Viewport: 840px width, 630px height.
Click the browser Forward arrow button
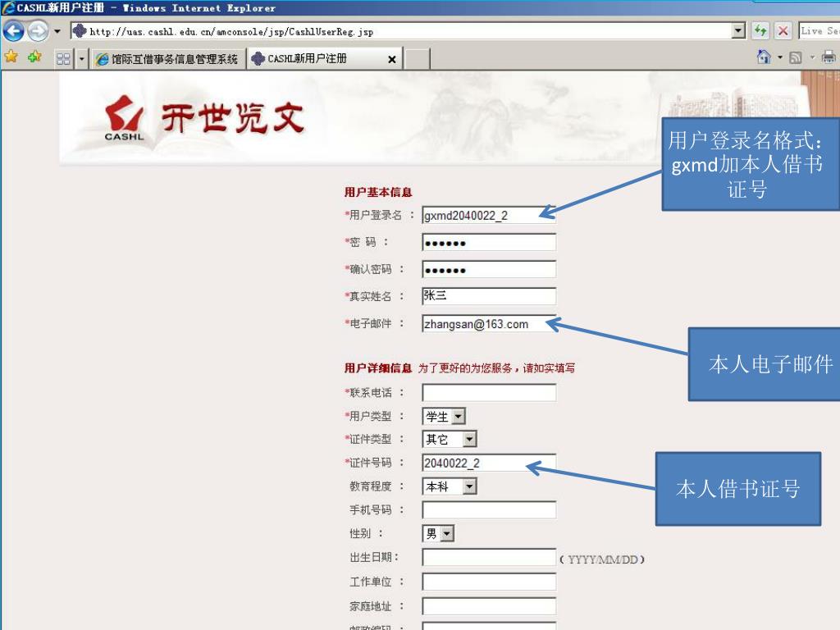tap(38, 31)
